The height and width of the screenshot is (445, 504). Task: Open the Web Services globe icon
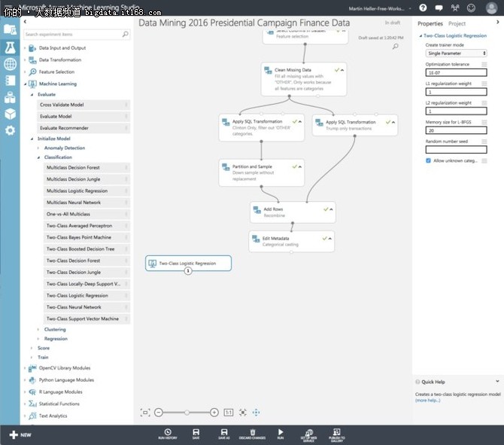(10, 64)
